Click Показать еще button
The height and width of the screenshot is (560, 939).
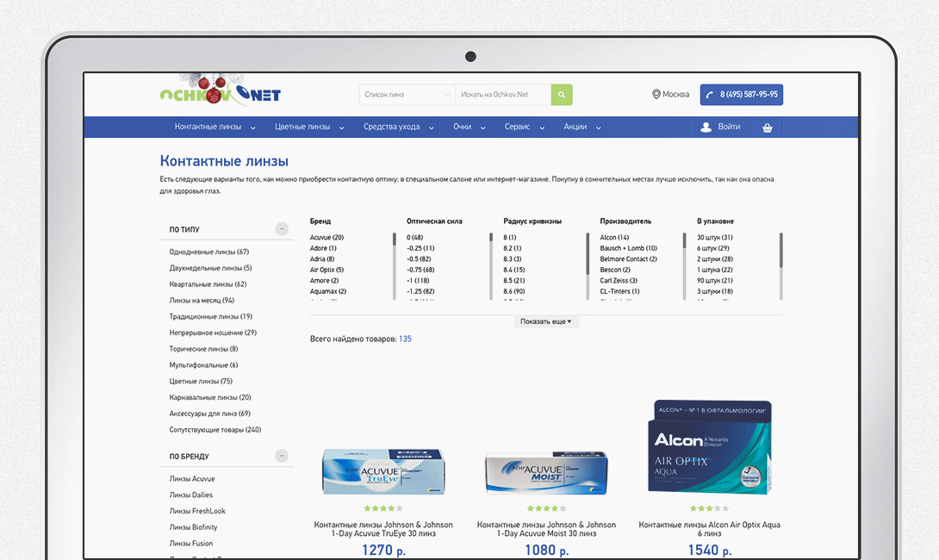545,321
